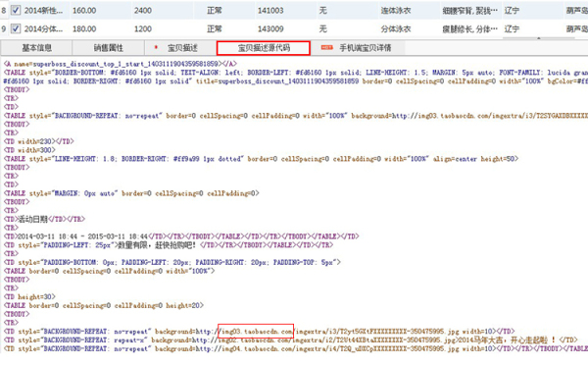This screenshot has width=588, height=366.
Task: Click the HOT badge icon beside 手机端宝贝详情
Action: [326, 48]
